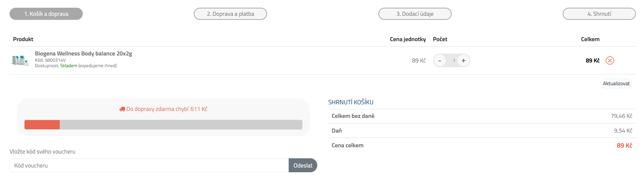Click the Shrnutí košíku heading
The width and height of the screenshot is (644, 184).
coord(351,102)
